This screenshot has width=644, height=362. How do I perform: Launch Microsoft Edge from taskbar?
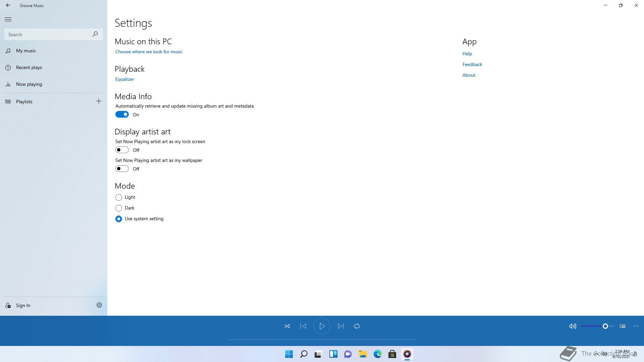pyautogui.click(x=377, y=354)
